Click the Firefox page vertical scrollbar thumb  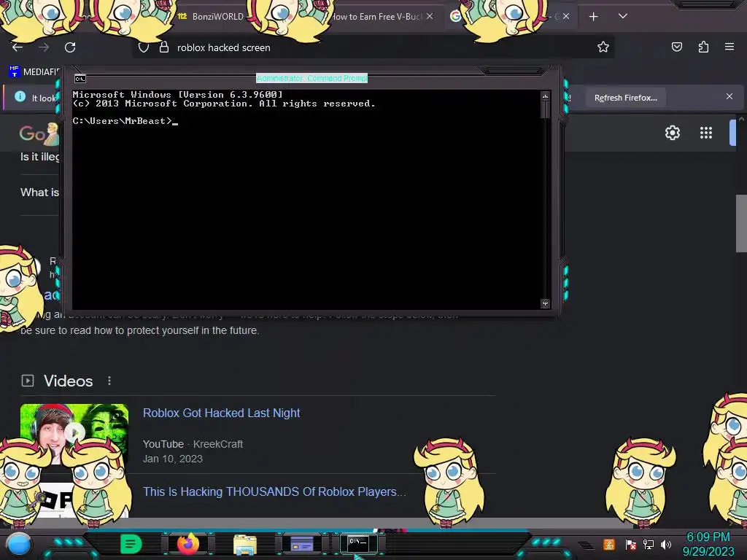[741, 223]
